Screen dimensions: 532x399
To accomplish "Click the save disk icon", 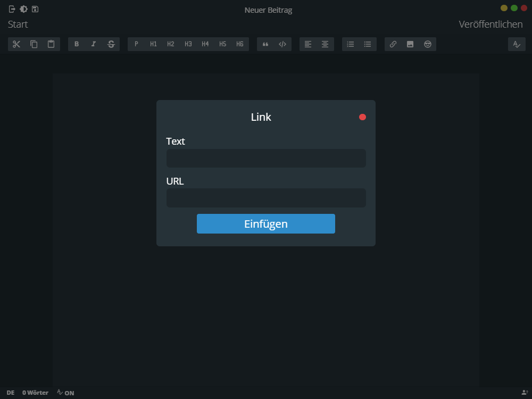I will pyautogui.click(x=35, y=9).
